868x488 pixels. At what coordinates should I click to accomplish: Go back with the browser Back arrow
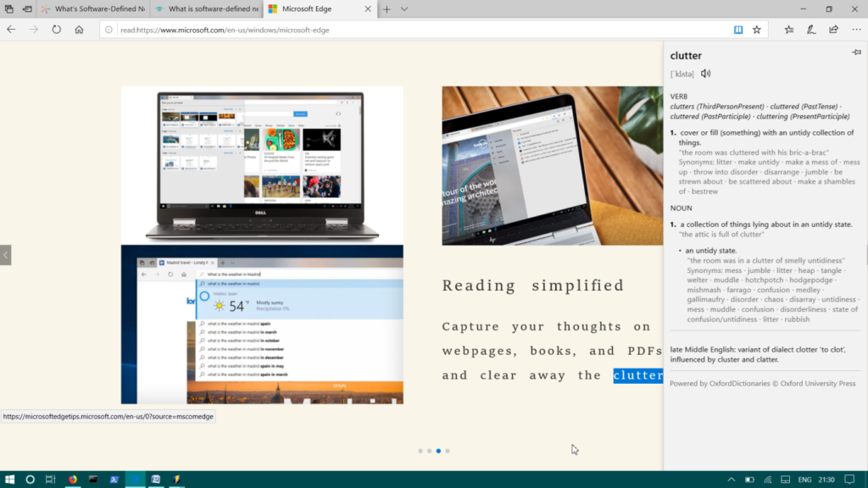pyautogui.click(x=11, y=30)
